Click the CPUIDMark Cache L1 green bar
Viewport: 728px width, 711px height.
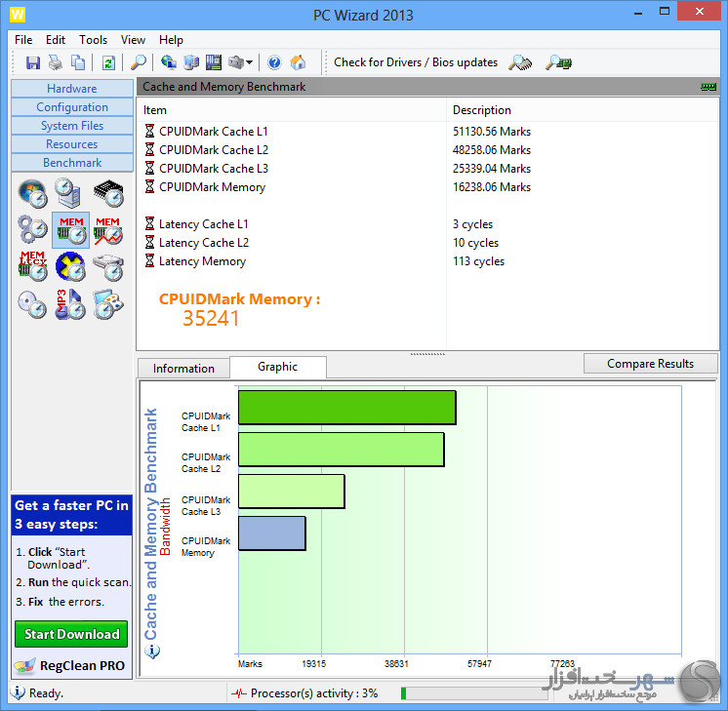pyautogui.click(x=346, y=408)
